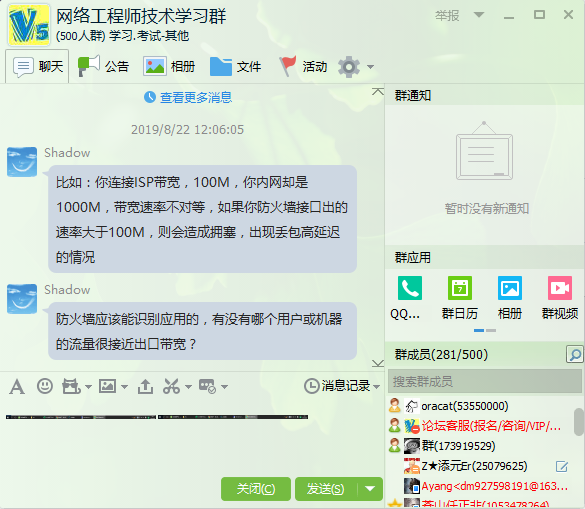This screenshot has width=585, height=509.
Task: Open the QQ phone call app
Action: click(x=410, y=288)
